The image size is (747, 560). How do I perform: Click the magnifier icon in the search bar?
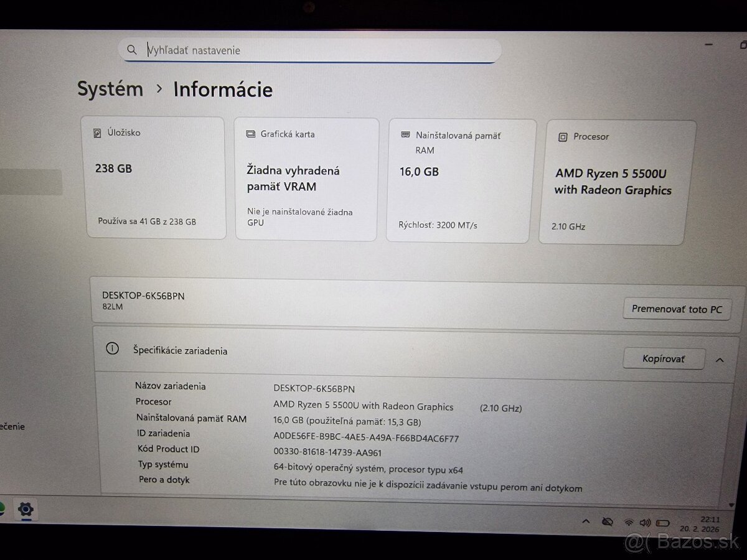point(132,50)
